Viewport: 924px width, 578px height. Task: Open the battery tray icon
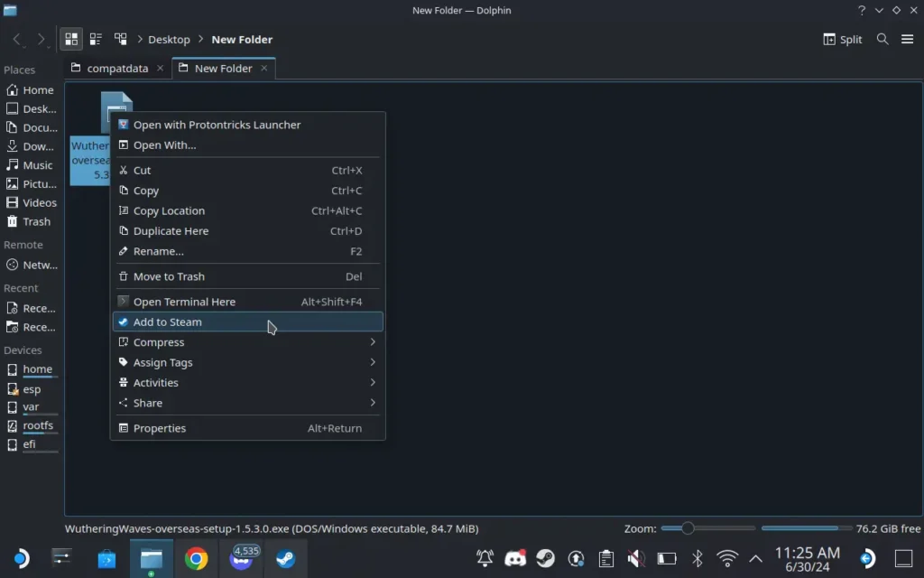coord(667,558)
